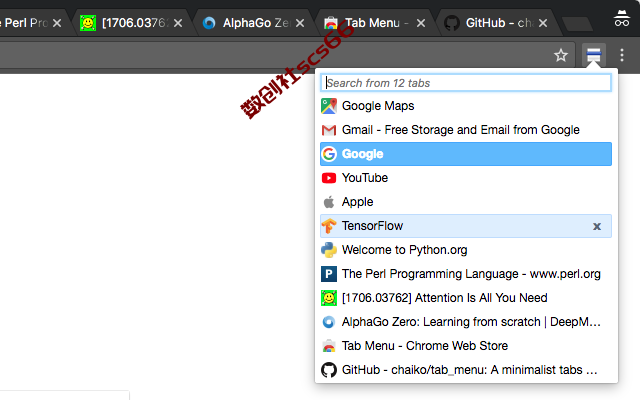Bookmark this page with the star icon
Screen dimensions: 640x400
(561, 55)
